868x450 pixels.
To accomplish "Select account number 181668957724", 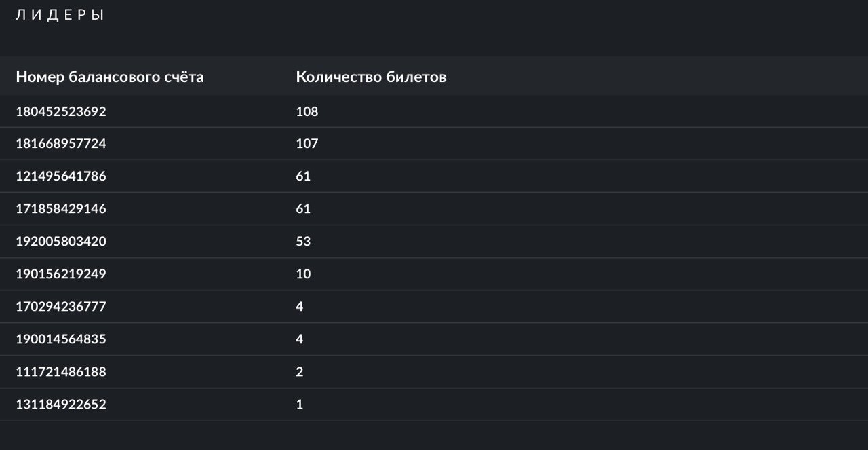I will click(61, 144).
